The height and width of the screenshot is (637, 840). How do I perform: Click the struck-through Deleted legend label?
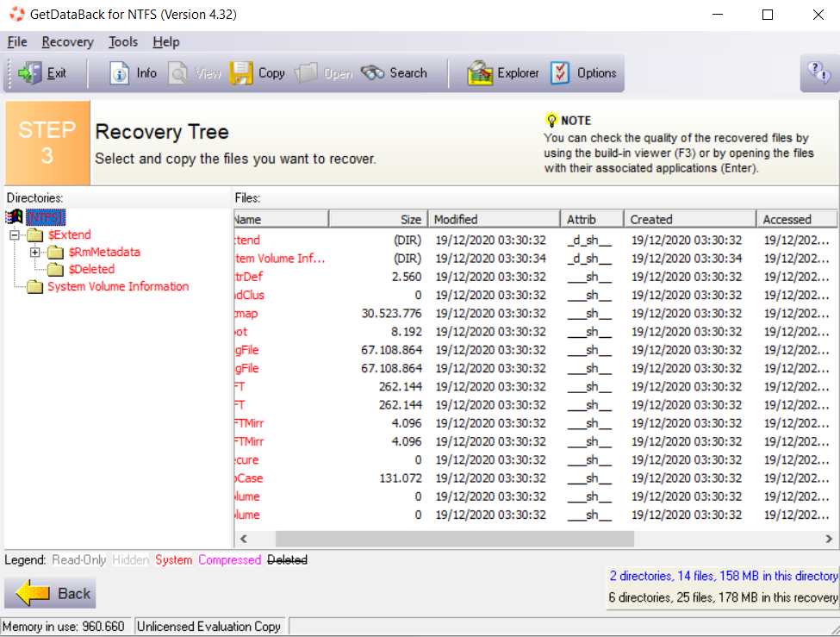pos(287,559)
